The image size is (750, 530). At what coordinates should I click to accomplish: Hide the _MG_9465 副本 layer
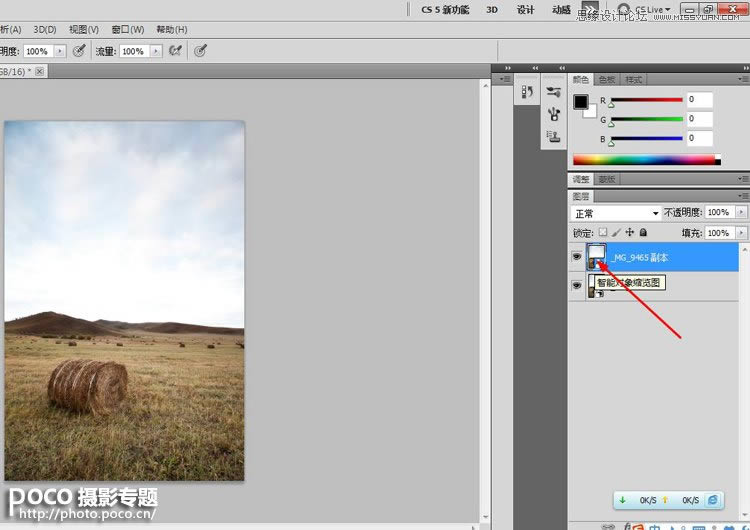point(576,258)
